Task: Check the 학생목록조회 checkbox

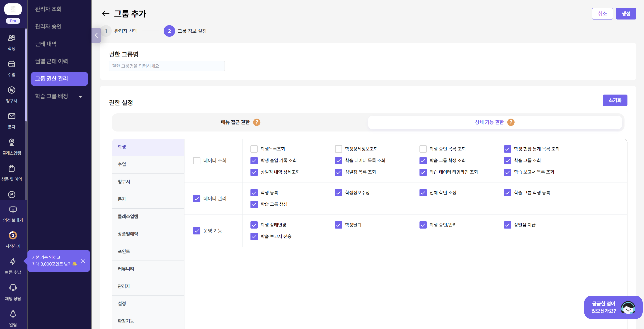Action: pyautogui.click(x=254, y=149)
